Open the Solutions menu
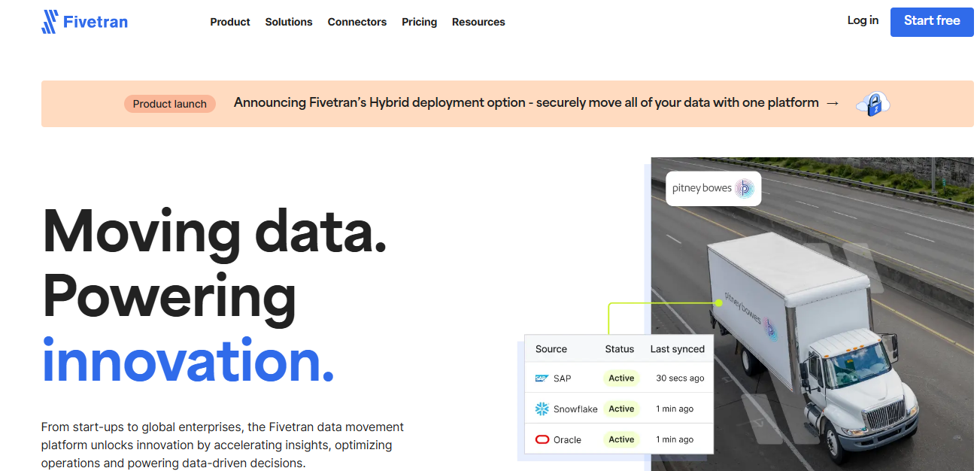The image size is (980, 471). pyautogui.click(x=289, y=22)
